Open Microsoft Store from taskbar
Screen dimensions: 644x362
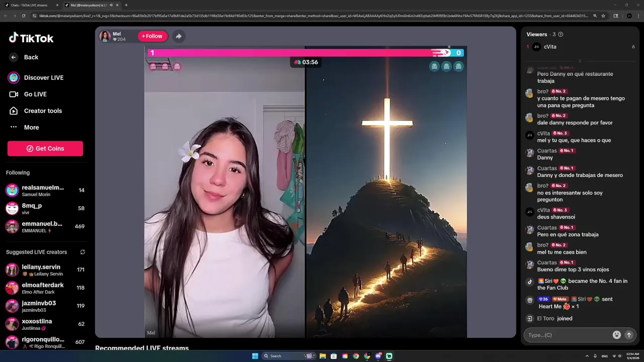tap(334, 356)
